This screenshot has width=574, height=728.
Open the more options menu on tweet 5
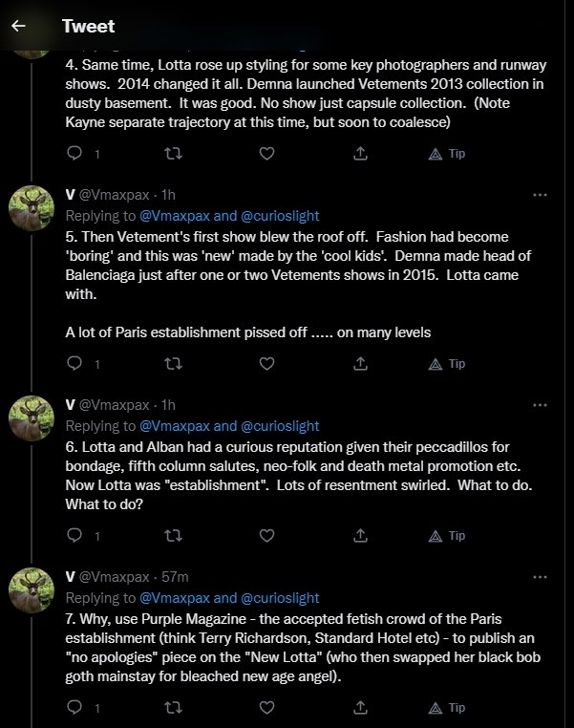pyautogui.click(x=540, y=194)
